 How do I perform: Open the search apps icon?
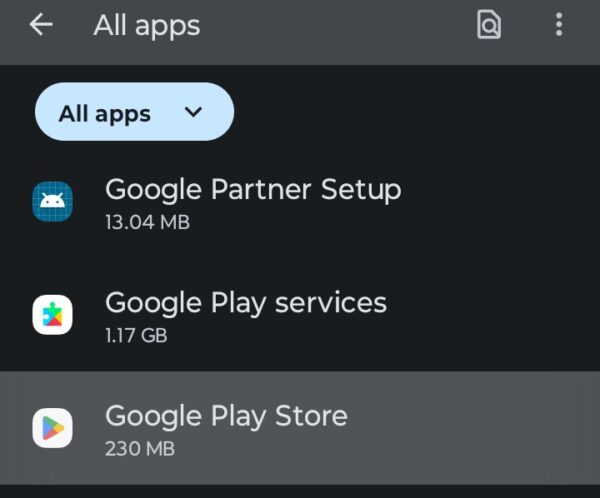[x=488, y=26]
